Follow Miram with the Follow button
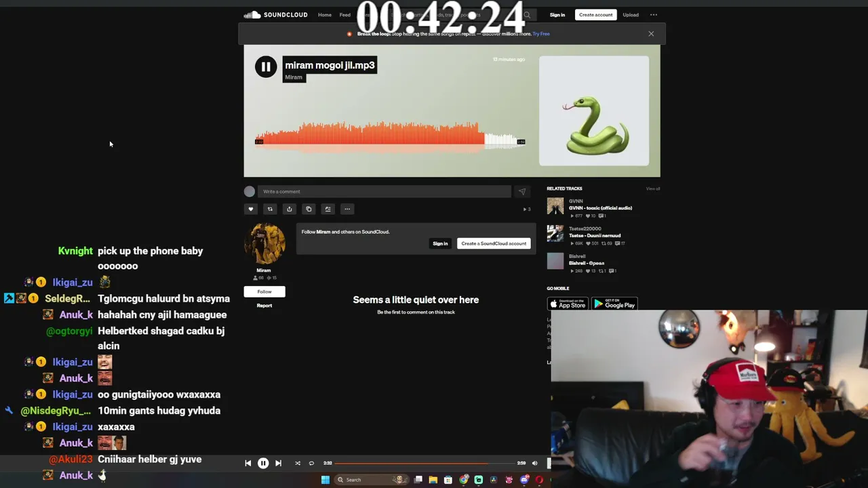The width and height of the screenshot is (868, 488). [264, 291]
